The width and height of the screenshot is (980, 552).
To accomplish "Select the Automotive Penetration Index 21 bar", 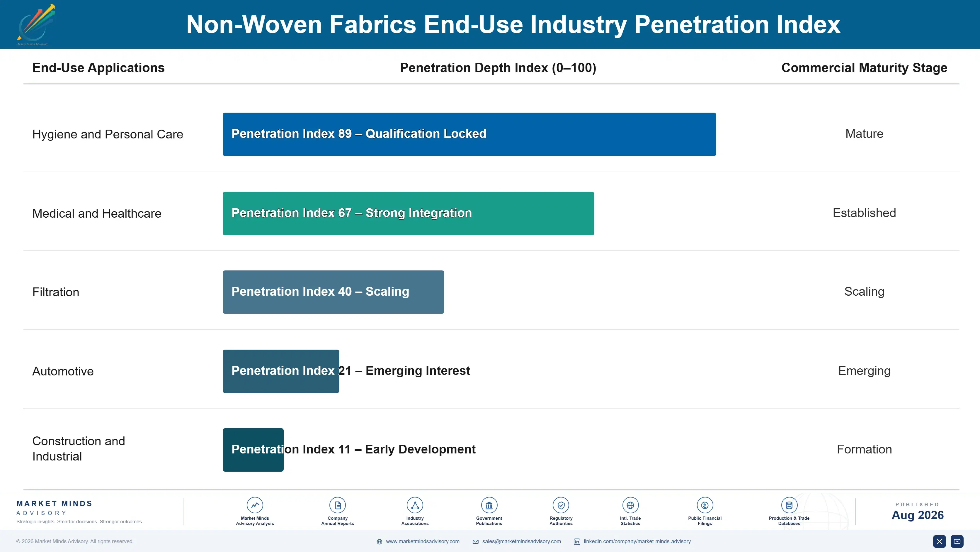I will pyautogui.click(x=281, y=371).
